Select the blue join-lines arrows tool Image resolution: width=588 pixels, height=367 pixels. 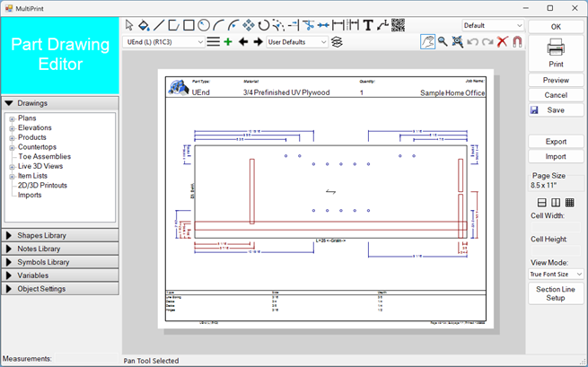pos(323,25)
